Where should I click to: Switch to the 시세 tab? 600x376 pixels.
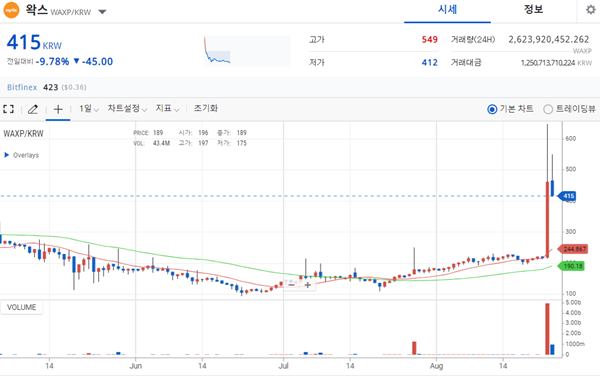coord(447,10)
